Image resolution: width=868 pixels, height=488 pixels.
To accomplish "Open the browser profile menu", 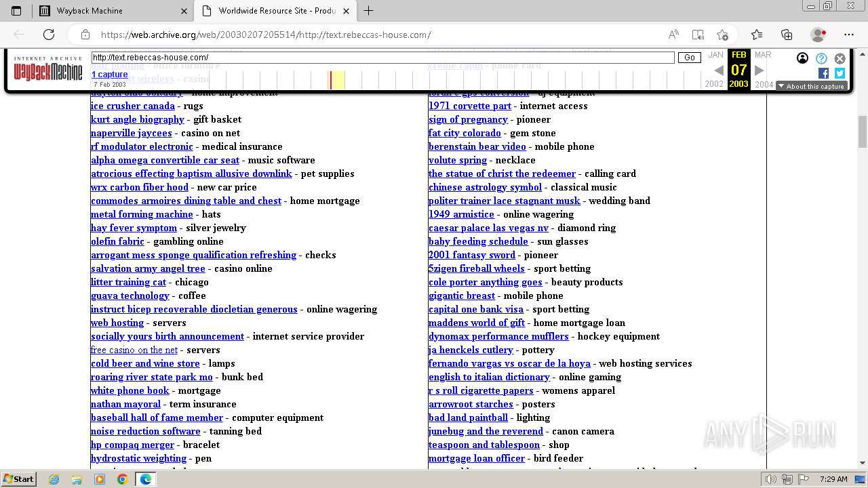I will [x=818, y=35].
